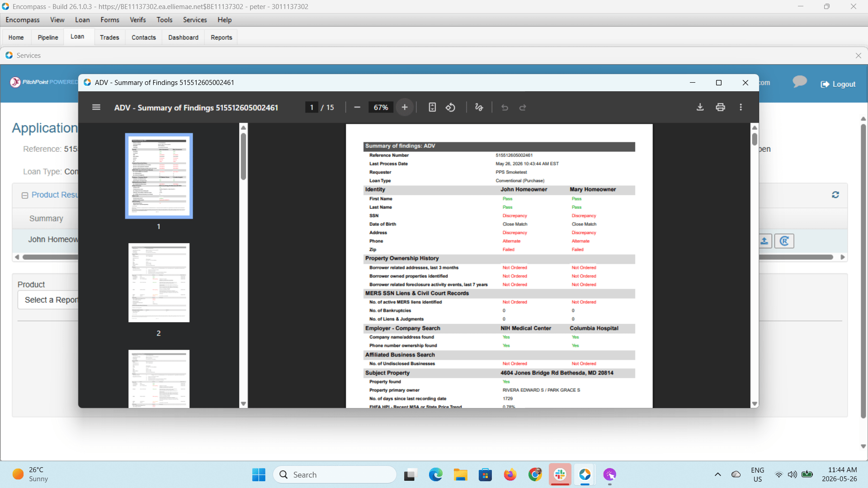Open the View menu
Screen dimensions: 868x488
click(57, 20)
